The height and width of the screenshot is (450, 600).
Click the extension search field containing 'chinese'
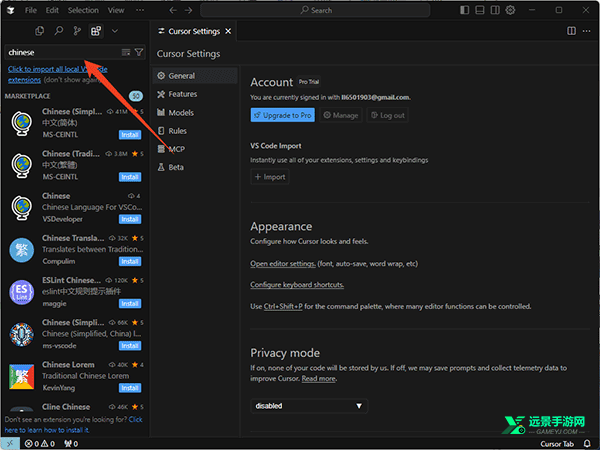(60, 52)
